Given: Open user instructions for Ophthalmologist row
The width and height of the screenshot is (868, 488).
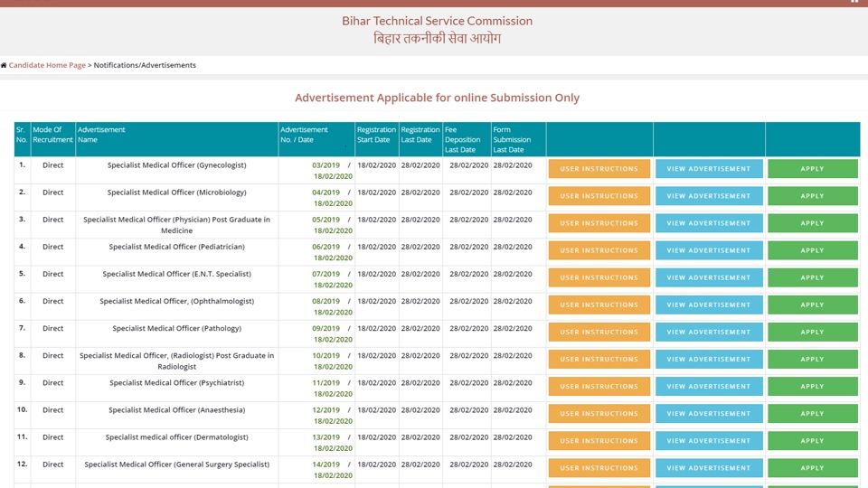Looking at the screenshot, I should (599, 305).
